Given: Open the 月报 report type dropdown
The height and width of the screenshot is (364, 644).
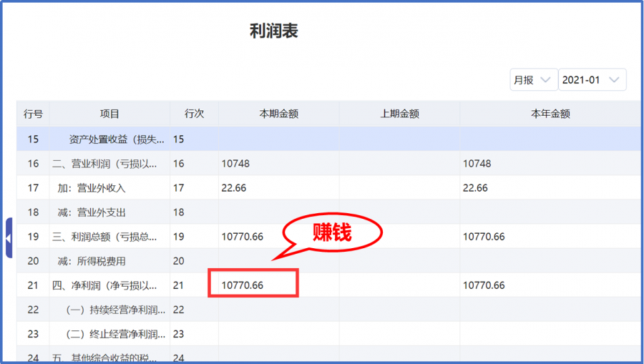Looking at the screenshot, I should click(533, 80).
